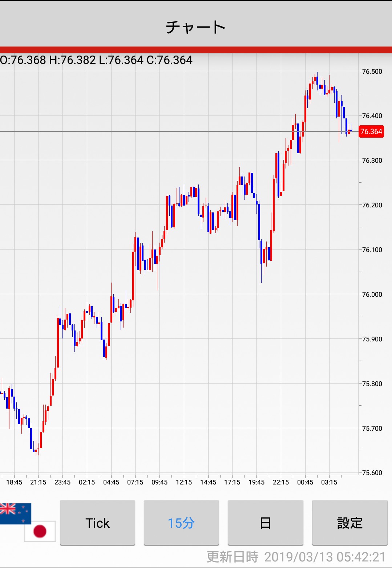392x568 pixels.
Task: Tap the New Zealand flag icon
Action: tap(15, 513)
